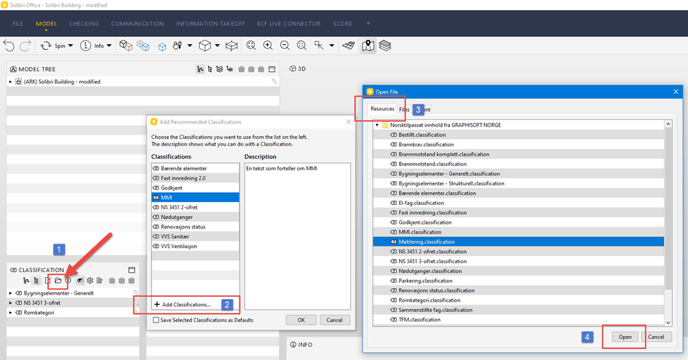Click the Redo arrow icon
Image resolution: width=688 pixels, height=360 pixels.
[25, 46]
